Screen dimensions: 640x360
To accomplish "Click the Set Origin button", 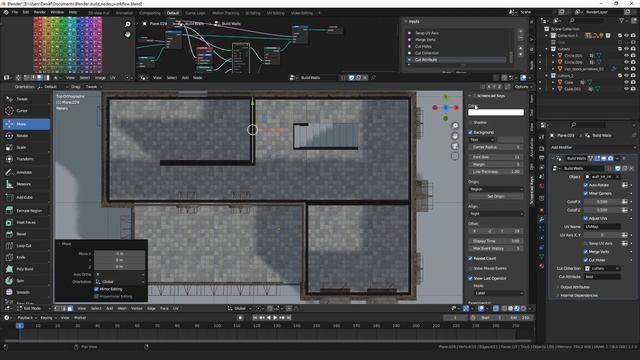I will [496, 196].
